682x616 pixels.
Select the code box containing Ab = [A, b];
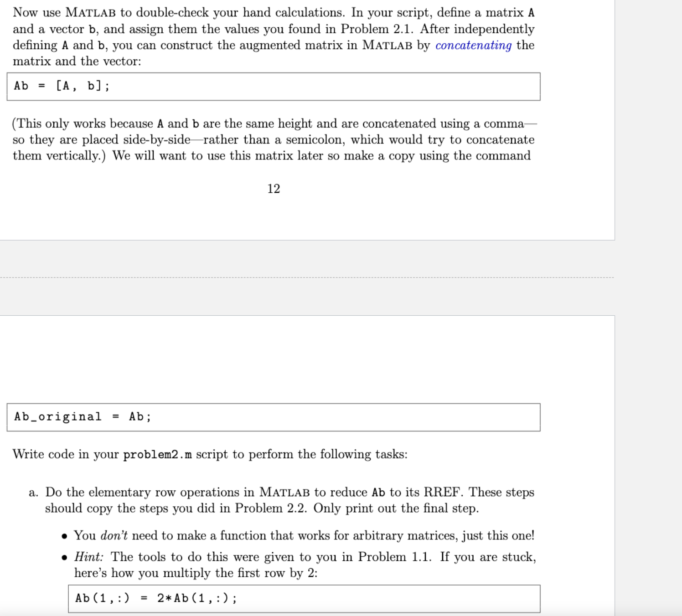tap(273, 86)
